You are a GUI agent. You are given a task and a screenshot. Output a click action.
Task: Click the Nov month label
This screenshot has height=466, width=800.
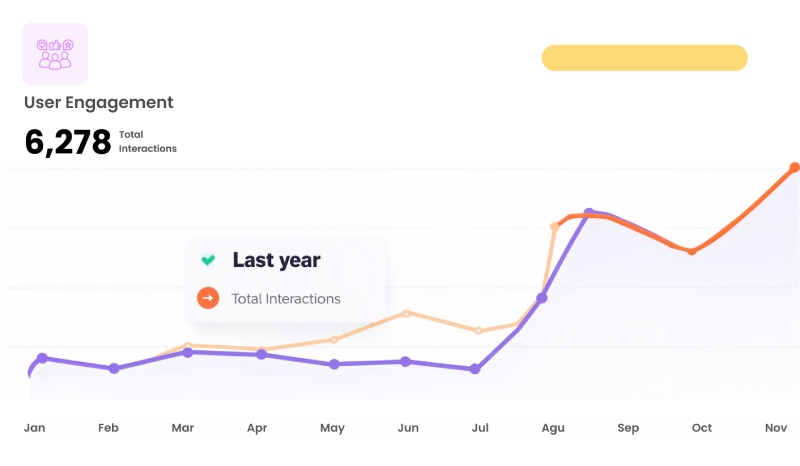pyautogui.click(x=776, y=428)
